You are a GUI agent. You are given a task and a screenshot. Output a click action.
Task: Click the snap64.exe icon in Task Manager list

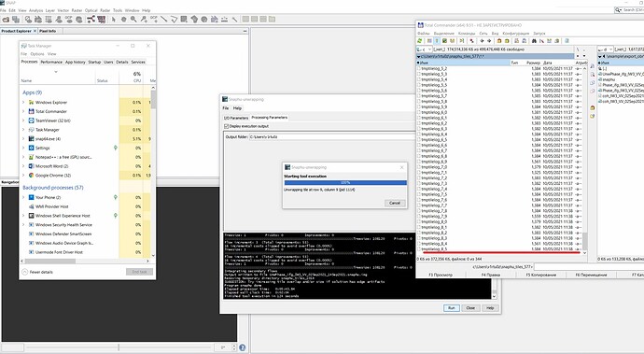click(x=31, y=139)
